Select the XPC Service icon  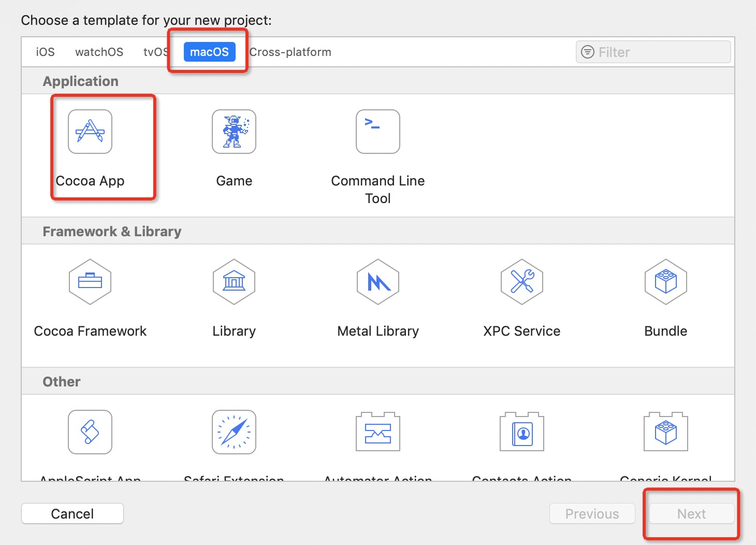tap(522, 282)
